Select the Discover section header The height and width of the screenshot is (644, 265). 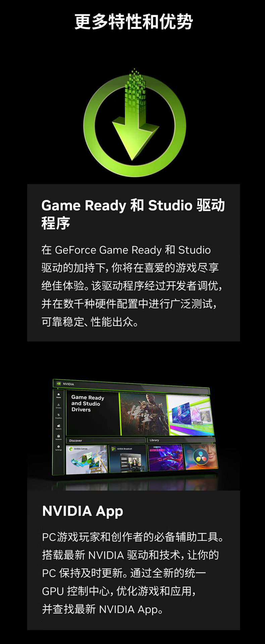coord(106,440)
